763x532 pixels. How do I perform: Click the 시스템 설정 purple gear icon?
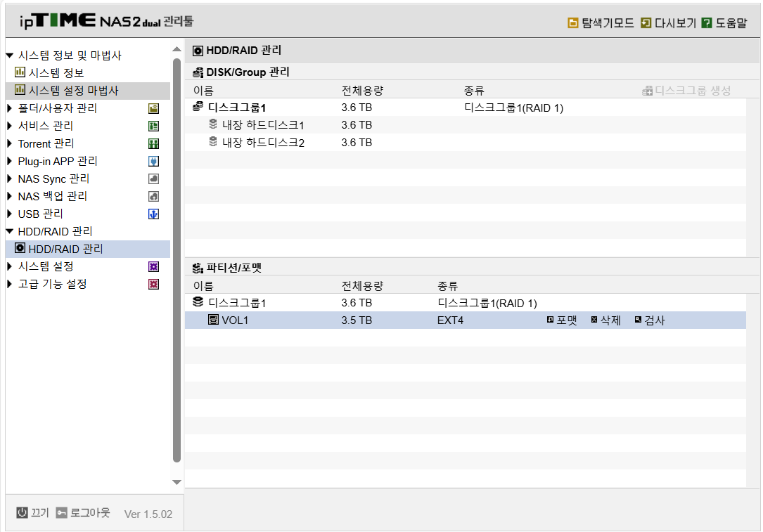click(154, 266)
